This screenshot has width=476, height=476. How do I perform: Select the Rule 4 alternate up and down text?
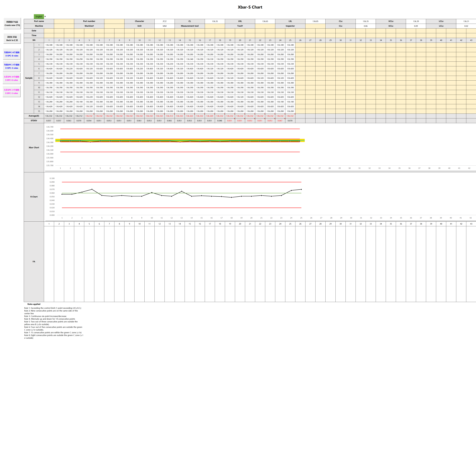pos(50,319)
